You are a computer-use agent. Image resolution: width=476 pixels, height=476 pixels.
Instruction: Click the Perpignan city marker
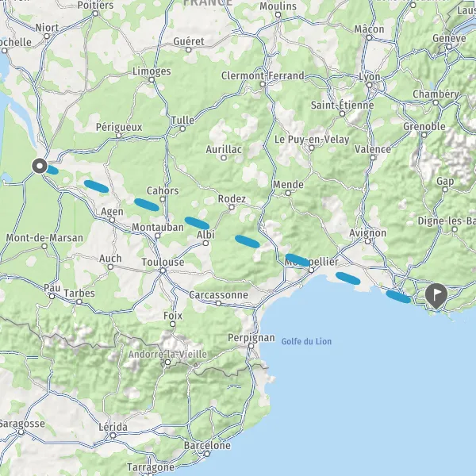pyautogui.click(x=251, y=346)
